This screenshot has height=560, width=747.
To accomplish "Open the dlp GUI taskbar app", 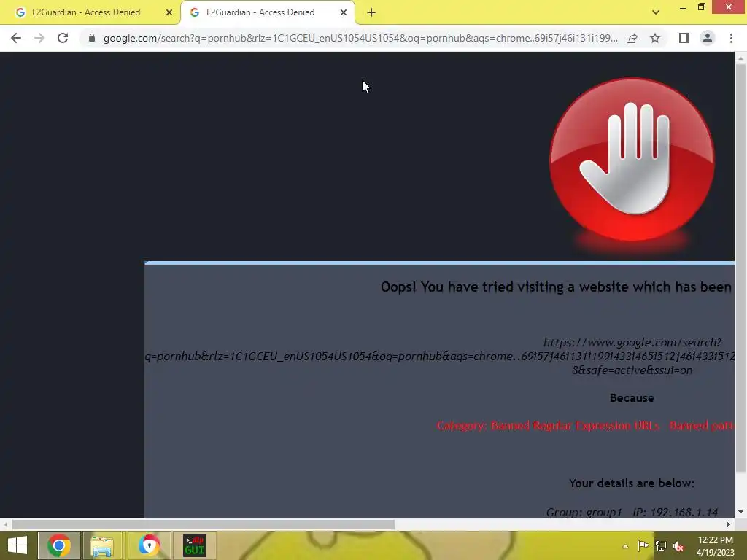I will tap(194, 545).
